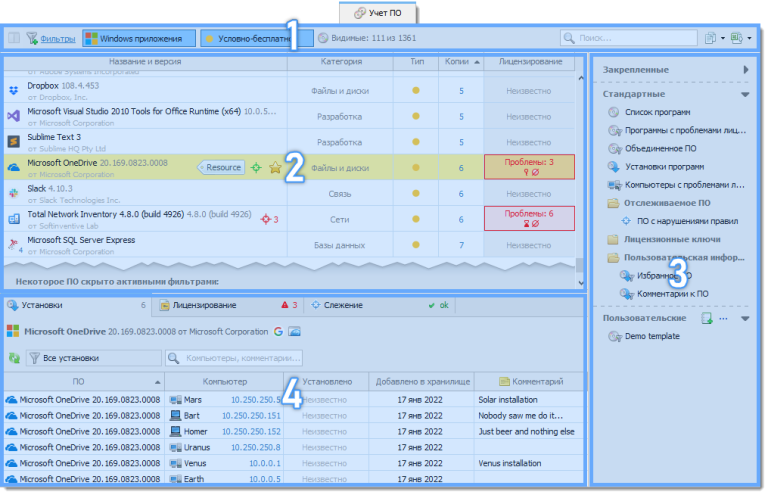This screenshot has width=768, height=495.
Task: Click the Total Network Inventory icon
Action: (x=14, y=219)
